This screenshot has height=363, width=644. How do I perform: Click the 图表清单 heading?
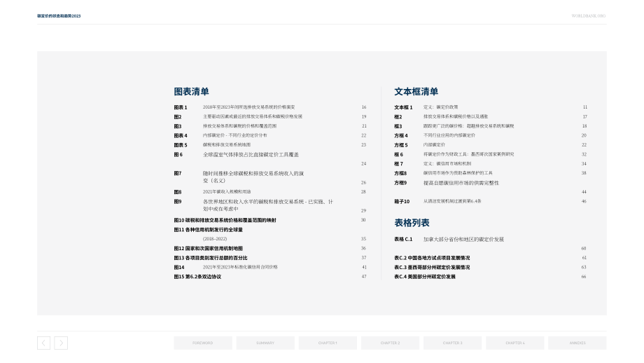pyautogui.click(x=191, y=92)
